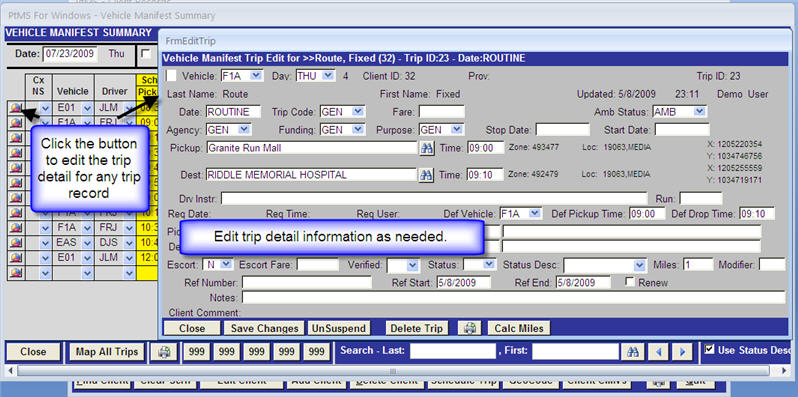Click binoculars search icon beside First field
Image resolution: width=798 pixels, height=397 pixels.
click(633, 352)
